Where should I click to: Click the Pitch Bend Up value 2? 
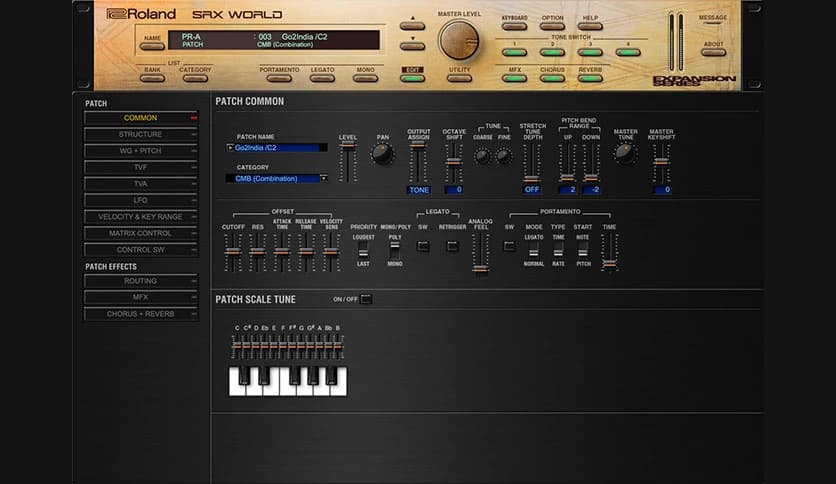pos(567,190)
